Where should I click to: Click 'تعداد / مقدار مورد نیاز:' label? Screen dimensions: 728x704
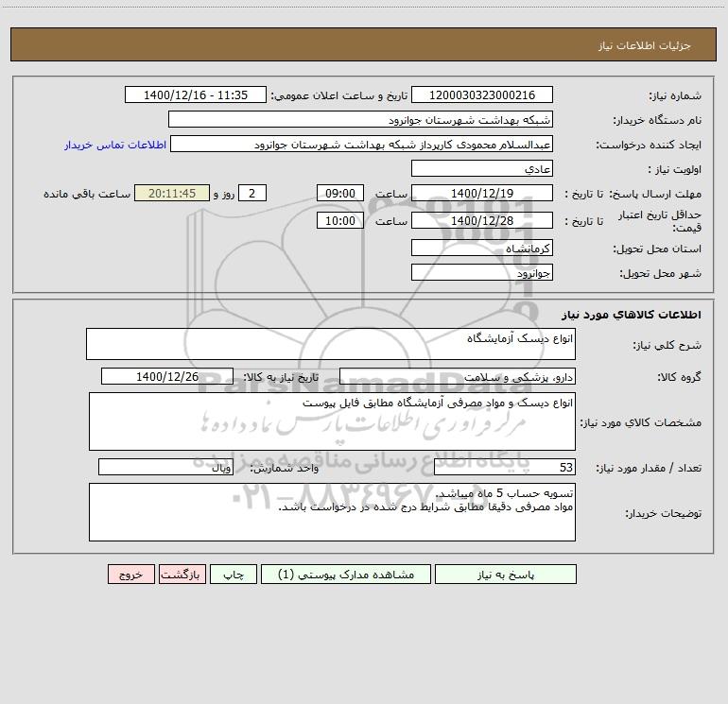click(x=649, y=469)
